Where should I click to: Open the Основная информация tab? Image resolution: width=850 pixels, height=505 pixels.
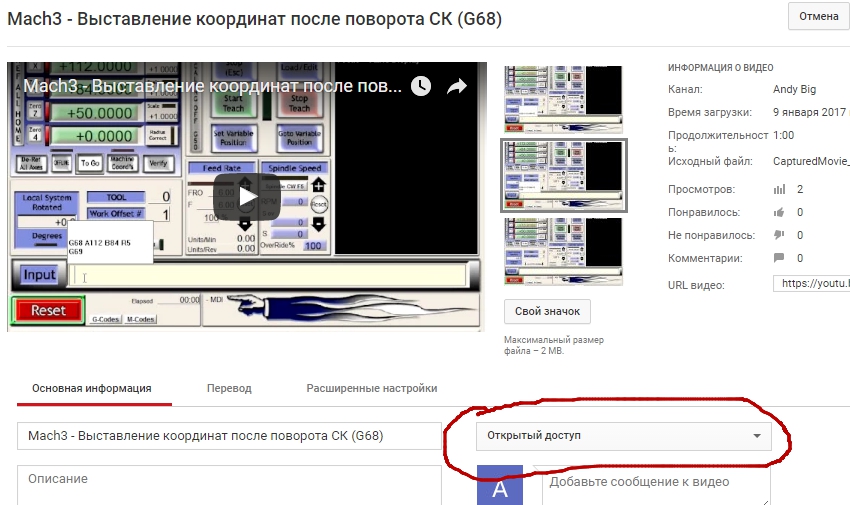coord(92,389)
